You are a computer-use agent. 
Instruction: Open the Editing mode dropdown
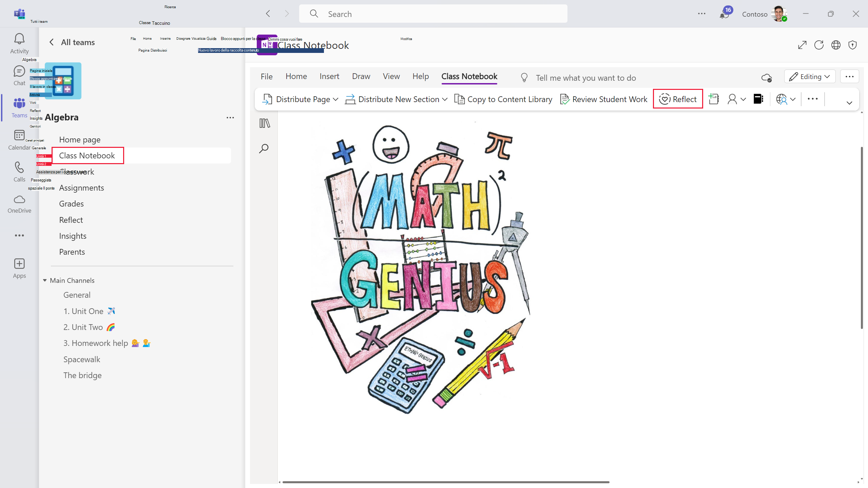(x=810, y=77)
